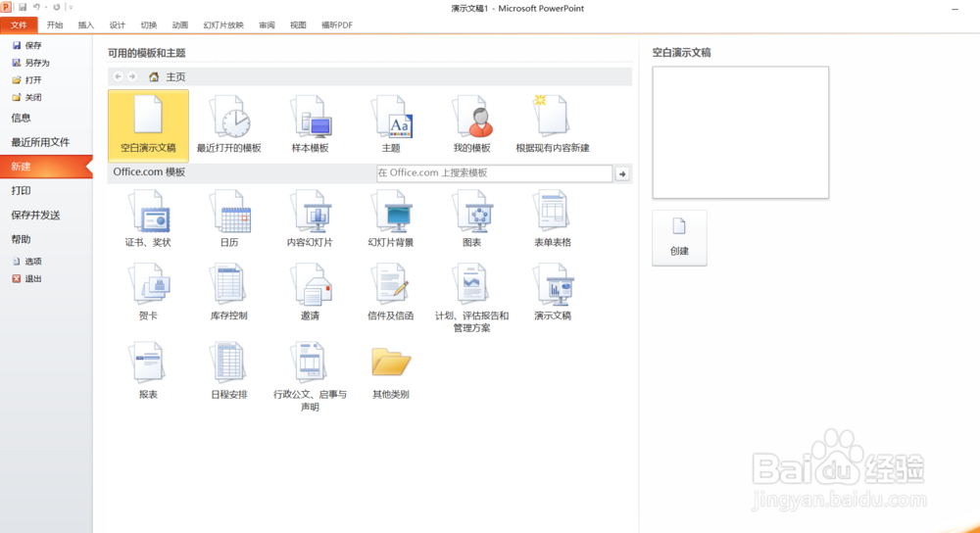This screenshot has width=980, height=533.
Task: Click the back arrow in template navigation
Action: 119,76
